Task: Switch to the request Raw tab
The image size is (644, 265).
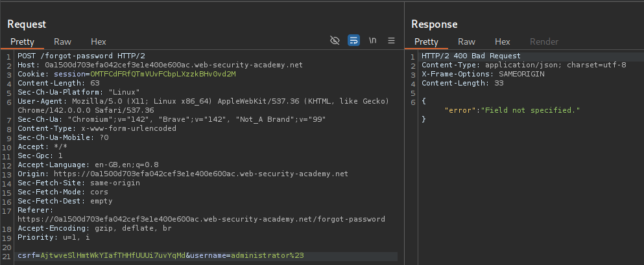Action: coord(63,41)
